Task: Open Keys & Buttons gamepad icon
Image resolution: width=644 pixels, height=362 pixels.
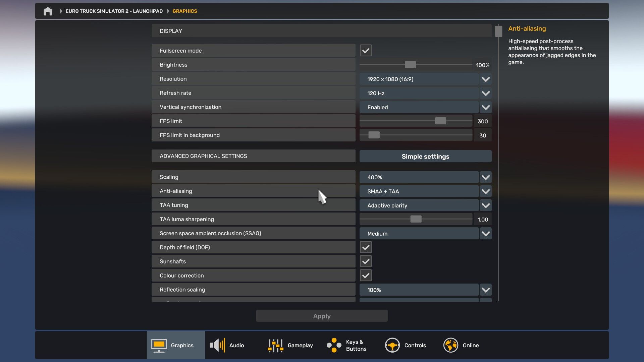Action: (x=334, y=345)
